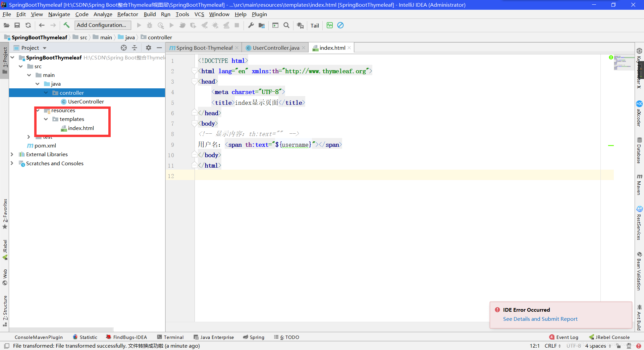Viewport: 644px width, 350px height.
Task: Toggle the 2: Favorites tool window
Action: [x=5, y=214]
